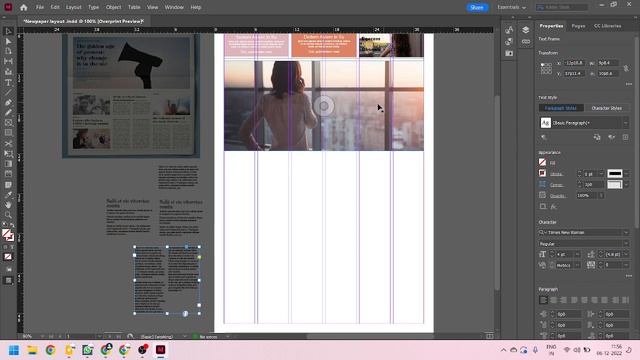Select the Eyedropper tool
Image resolution: width=640 pixels, height=360 pixels.
pos(8,195)
